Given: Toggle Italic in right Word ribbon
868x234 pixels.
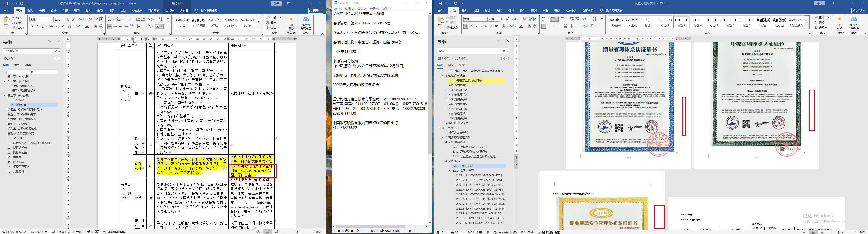Looking at the screenshot, I should (471, 26).
